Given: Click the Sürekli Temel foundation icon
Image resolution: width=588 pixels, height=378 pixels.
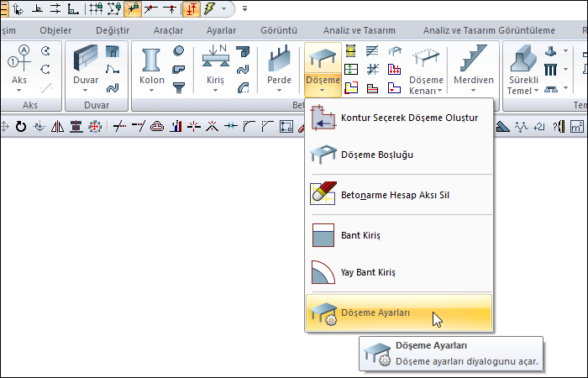Looking at the screenshot, I should (x=523, y=59).
